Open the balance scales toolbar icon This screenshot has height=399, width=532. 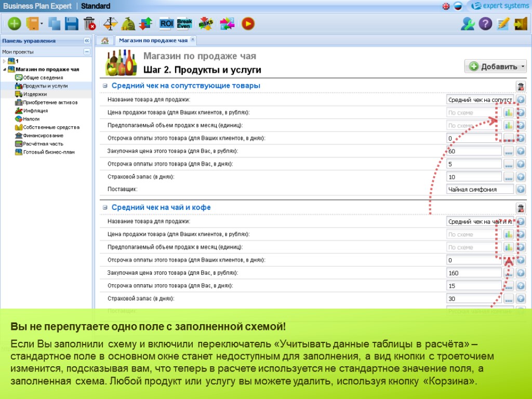point(110,24)
